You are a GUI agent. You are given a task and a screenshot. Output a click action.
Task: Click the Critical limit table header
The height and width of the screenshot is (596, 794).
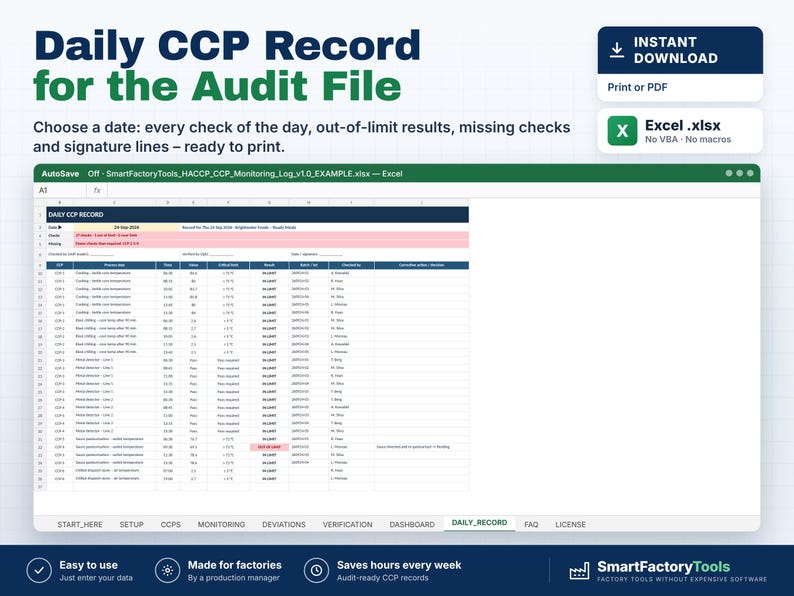pos(228,265)
